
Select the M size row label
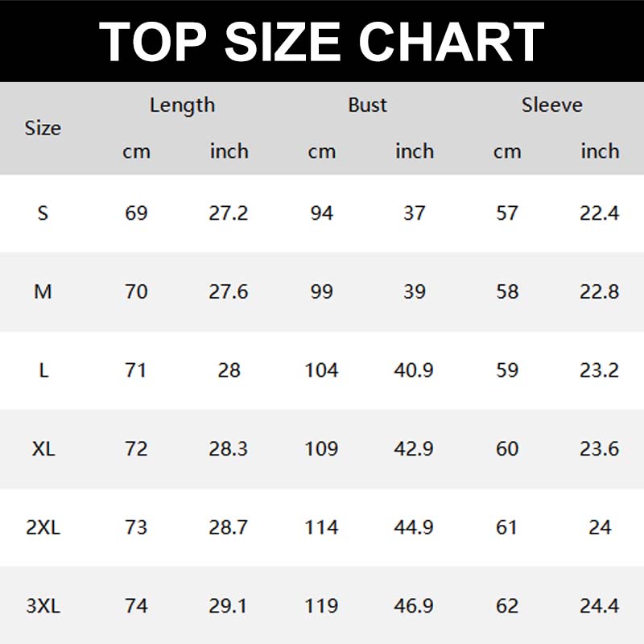point(43,291)
